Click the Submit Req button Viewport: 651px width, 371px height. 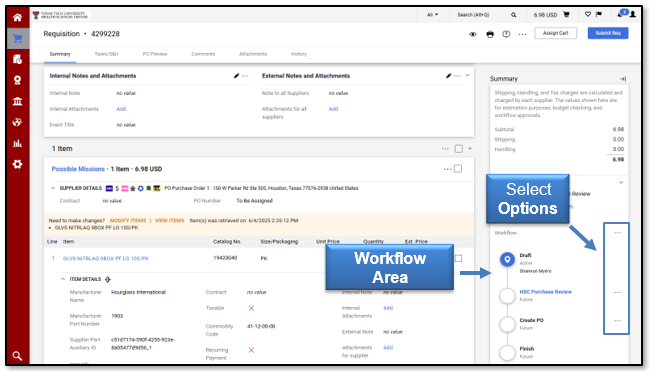[x=608, y=33]
